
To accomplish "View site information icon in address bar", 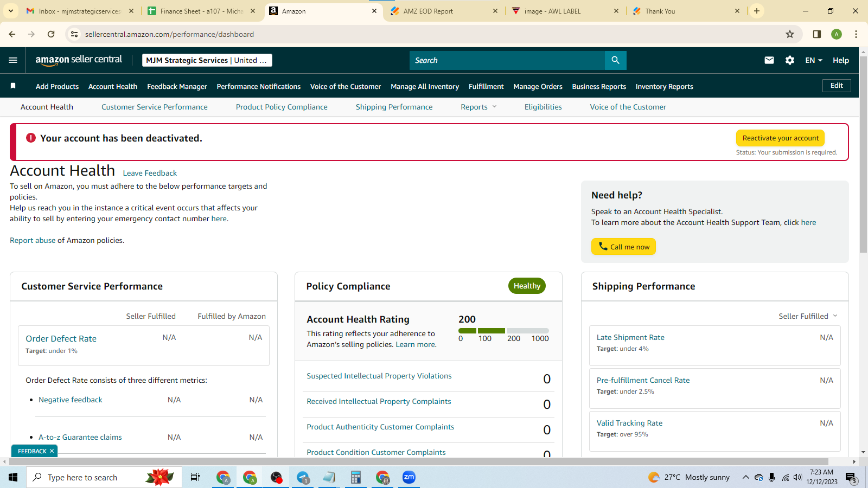I will click(74, 34).
